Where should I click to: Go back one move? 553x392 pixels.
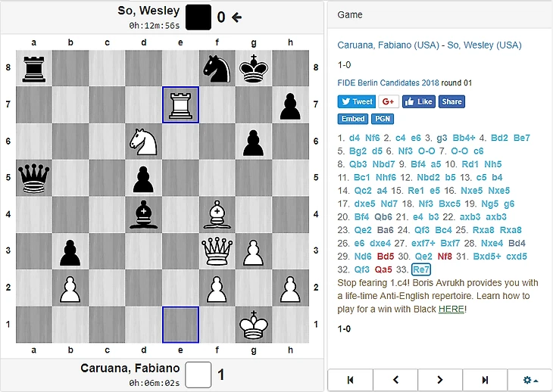395,380
